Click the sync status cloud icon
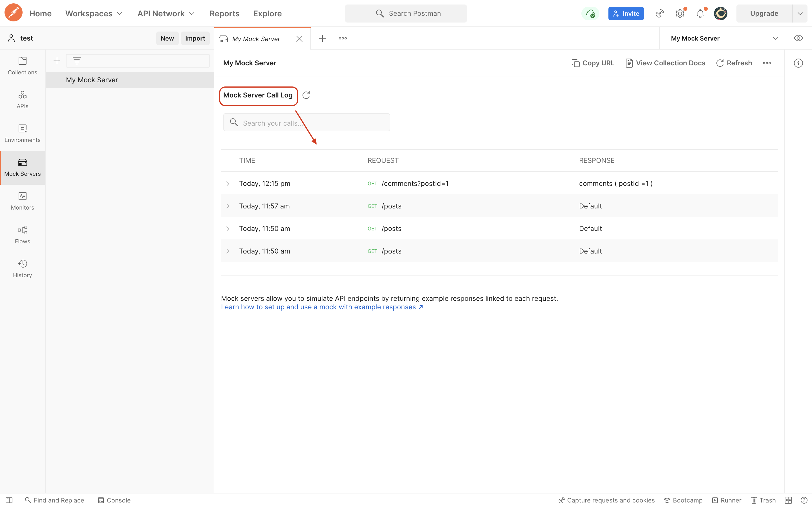Image resolution: width=812 pixels, height=507 pixels. tap(590, 14)
